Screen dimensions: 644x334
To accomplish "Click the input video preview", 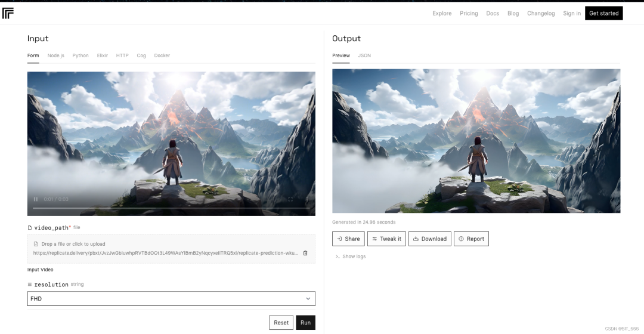I will click(x=171, y=144).
